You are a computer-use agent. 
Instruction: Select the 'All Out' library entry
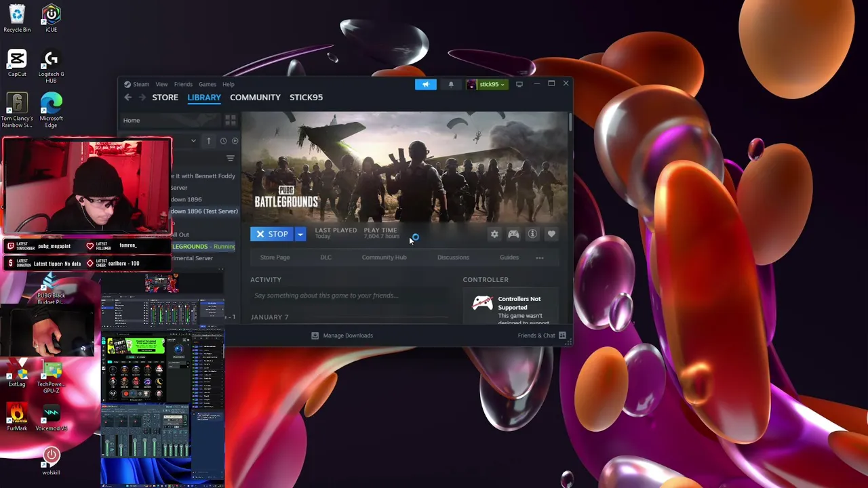coord(180,235)
